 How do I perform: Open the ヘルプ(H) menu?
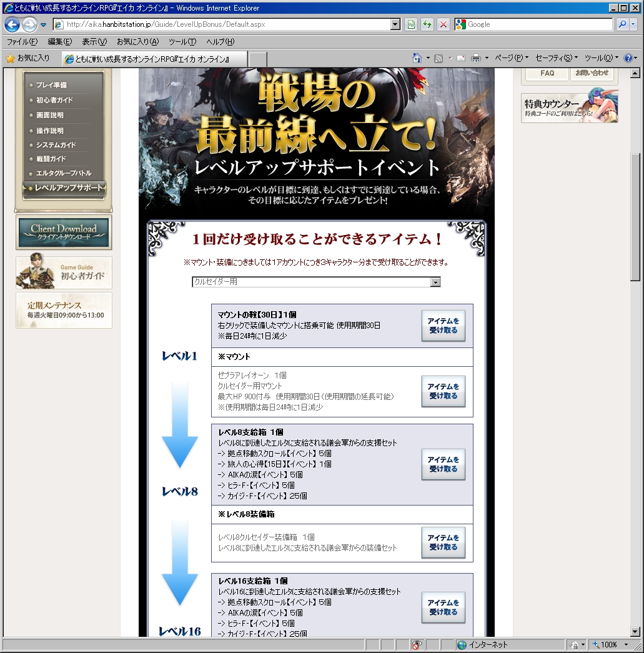(220, 42)
